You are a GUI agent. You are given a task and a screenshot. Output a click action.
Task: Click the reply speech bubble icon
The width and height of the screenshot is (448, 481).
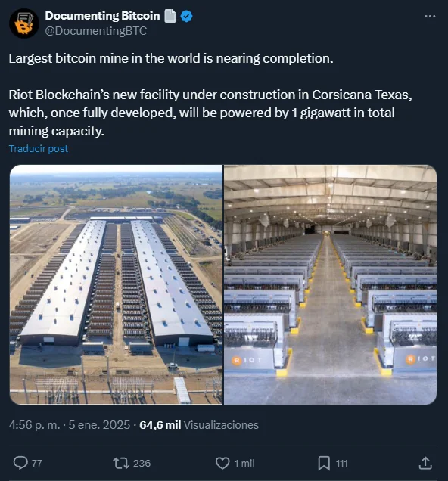20,463
